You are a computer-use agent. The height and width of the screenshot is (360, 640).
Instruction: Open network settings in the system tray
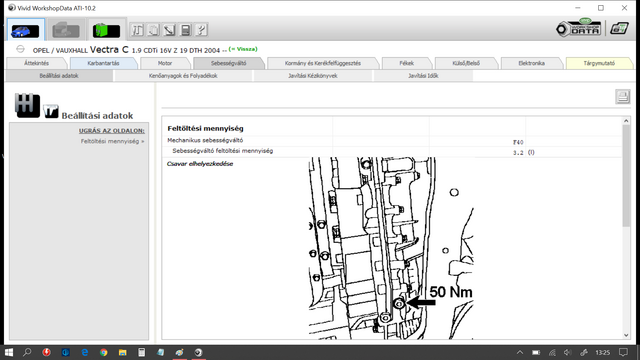click(552, 352)
